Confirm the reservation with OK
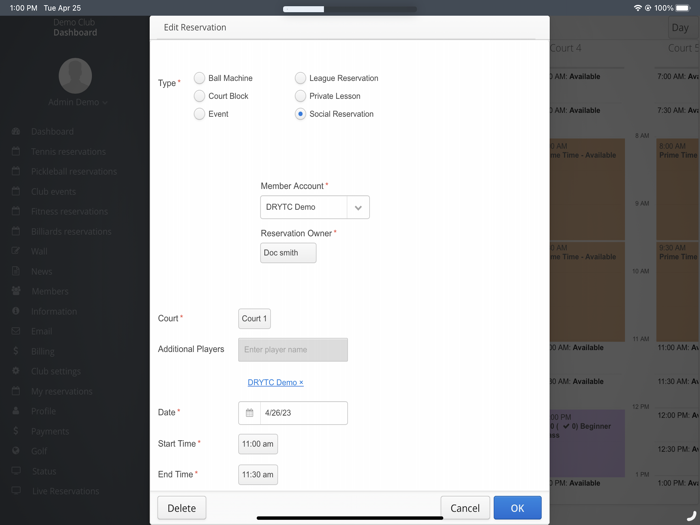Viewport: 700px width, 525px height. pyautogui.click(x=517, y=508)
